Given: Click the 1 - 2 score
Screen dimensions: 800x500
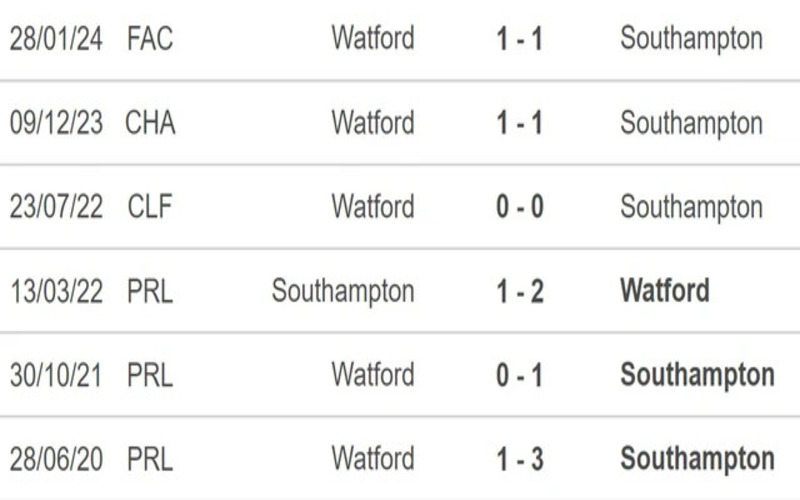Looking at the screenshot, I should pos(519,291).
